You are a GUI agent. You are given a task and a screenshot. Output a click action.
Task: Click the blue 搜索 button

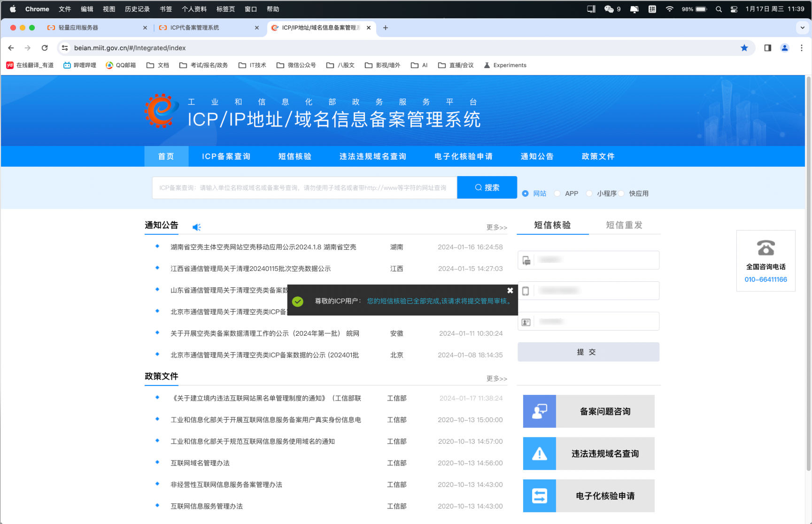[x=487, y=187]
